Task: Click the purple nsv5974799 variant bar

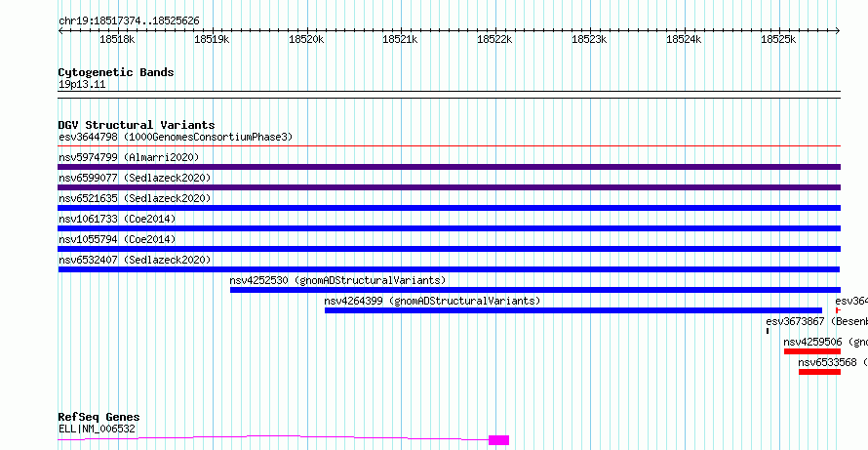Action: tap(449, 167)
